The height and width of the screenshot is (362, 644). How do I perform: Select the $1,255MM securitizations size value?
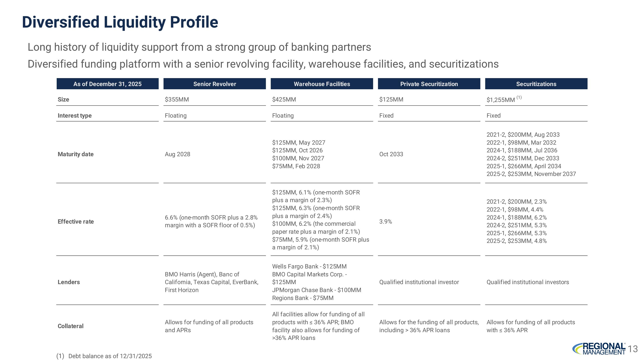pos(501,100)
